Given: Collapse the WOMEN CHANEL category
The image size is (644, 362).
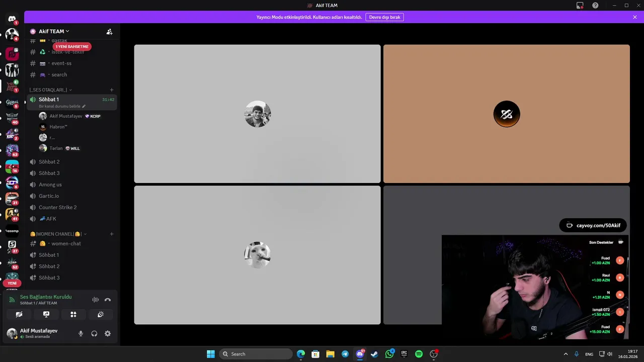Looking at the screenshot, I should tap(58, 234).
